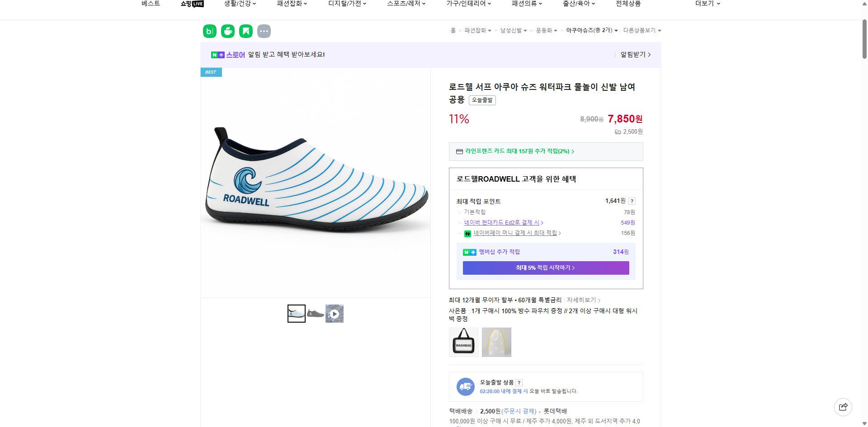868x427 pixels.
Task: Click the share icon at bottom right
Action: pyautogui.click(x=844, y=407)
